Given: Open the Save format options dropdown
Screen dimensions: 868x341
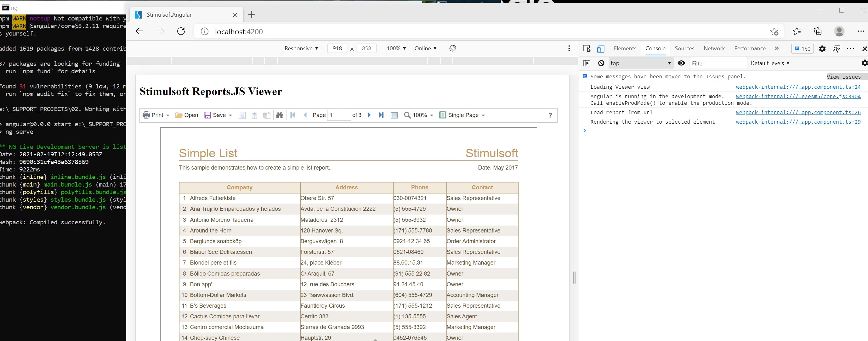Looking at the screenshot, I should click(231, 115).
